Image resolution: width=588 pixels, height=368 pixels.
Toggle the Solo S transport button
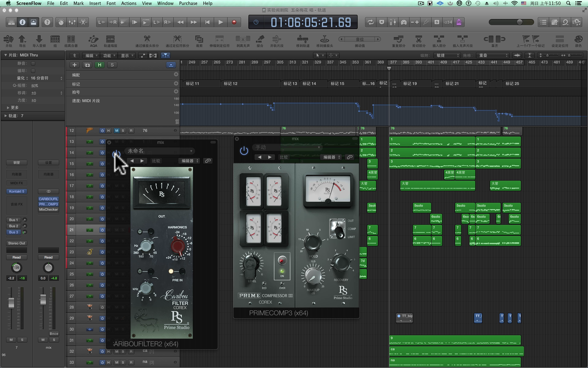click(x=437, y=22)
